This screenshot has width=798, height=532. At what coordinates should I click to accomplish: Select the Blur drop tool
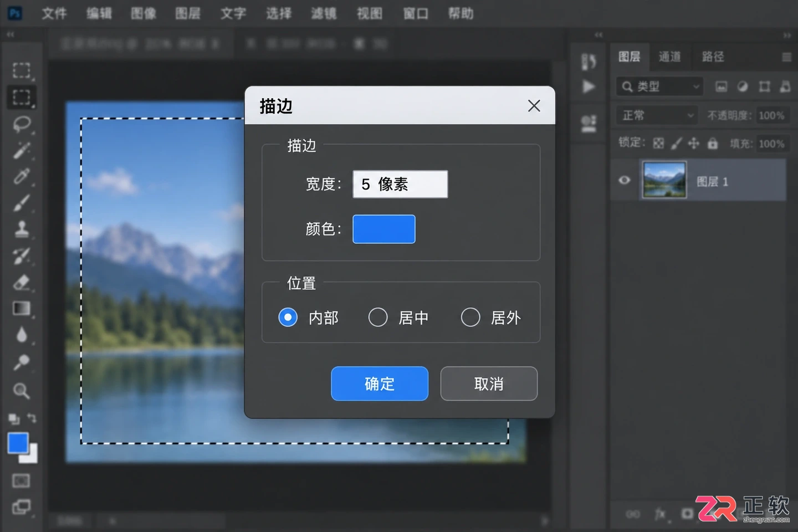pos(22,335)
